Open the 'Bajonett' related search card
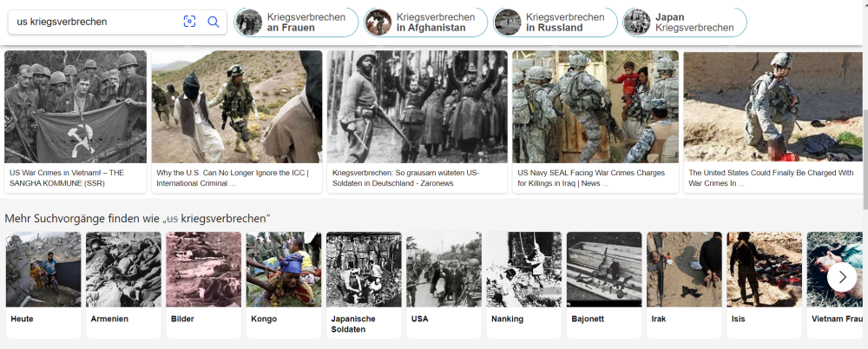Screen dimensions: 868x349 pyautogui.click(x=604, y=286)
